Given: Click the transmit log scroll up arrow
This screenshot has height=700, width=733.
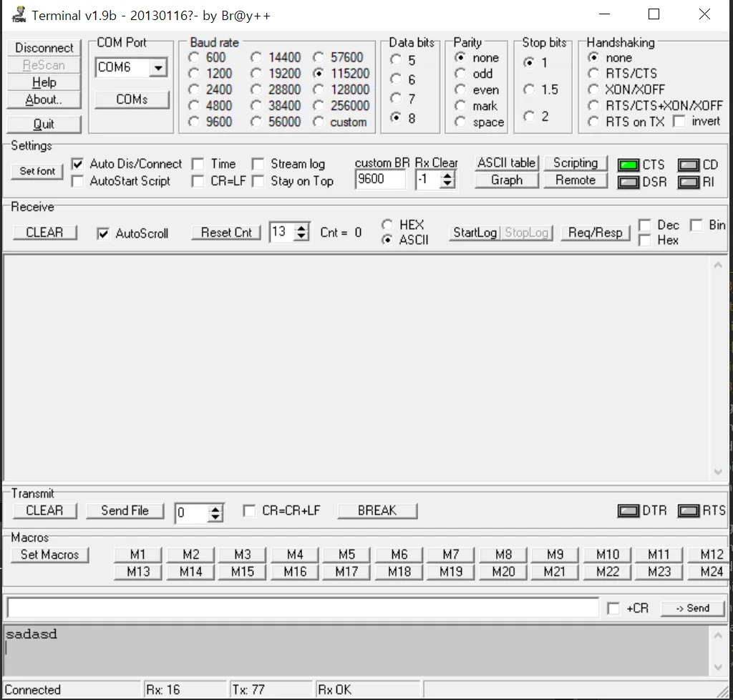Looking at the screenshot, I should 718,636.
